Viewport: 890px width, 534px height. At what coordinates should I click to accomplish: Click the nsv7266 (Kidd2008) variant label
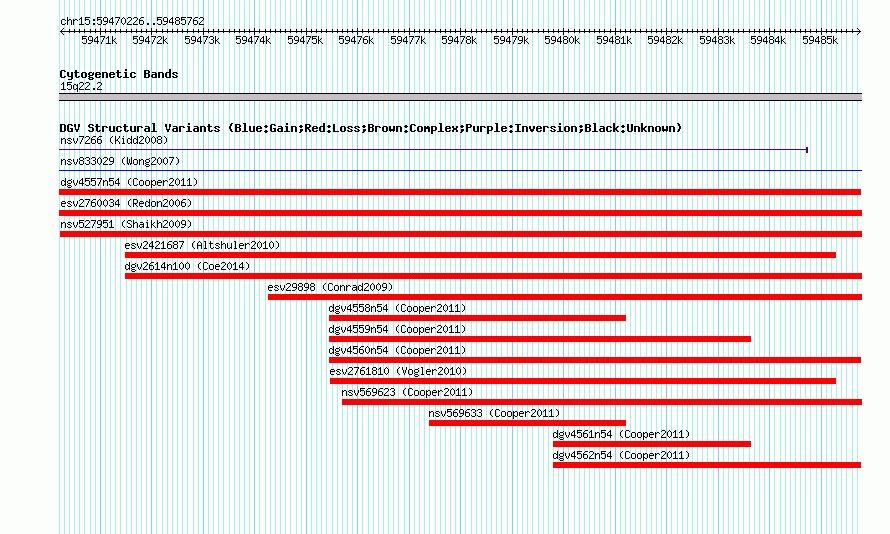coord(114,140)
